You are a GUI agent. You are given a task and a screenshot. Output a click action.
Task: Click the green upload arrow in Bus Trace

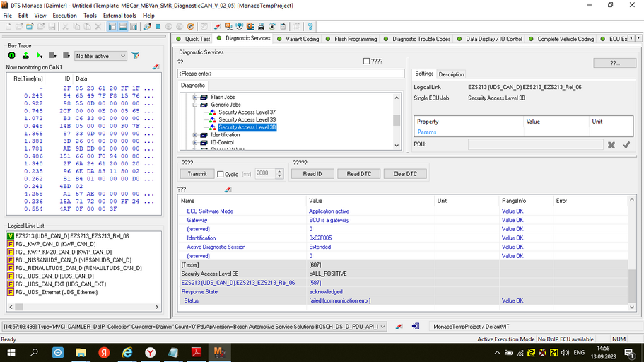(25, 55)
